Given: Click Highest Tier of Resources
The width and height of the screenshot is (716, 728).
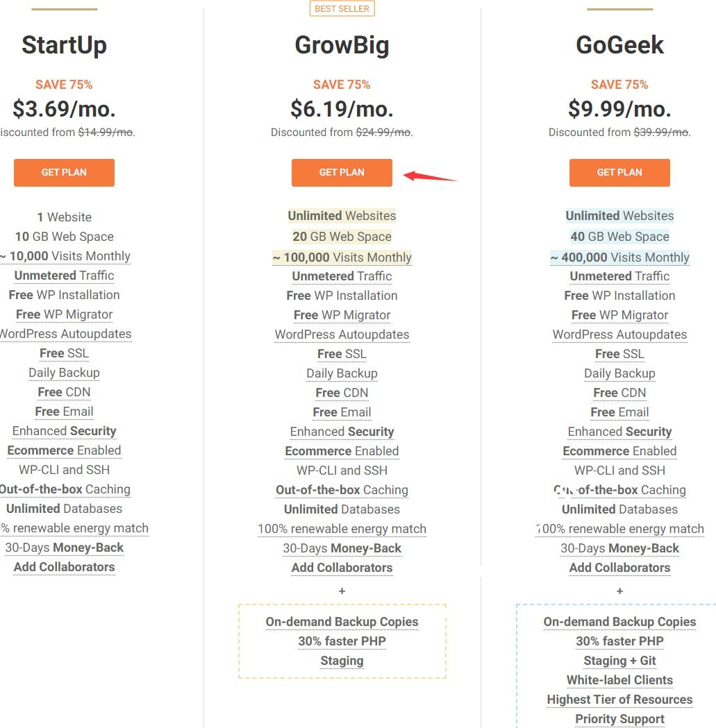Looking at the screenshot, I should 619,700.
